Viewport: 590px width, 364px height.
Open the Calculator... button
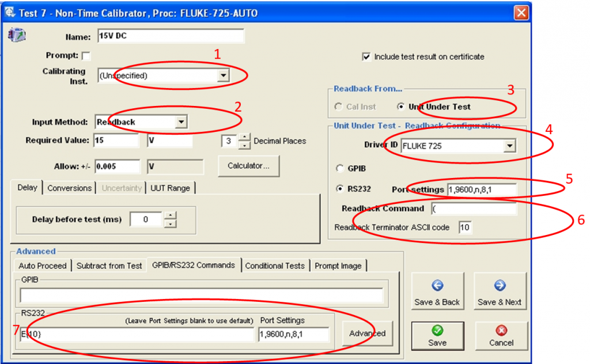(x=248, y=166)
